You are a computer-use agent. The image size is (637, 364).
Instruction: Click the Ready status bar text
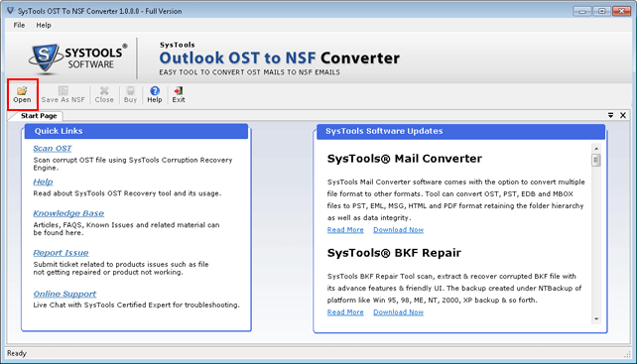tap(17, 353)
